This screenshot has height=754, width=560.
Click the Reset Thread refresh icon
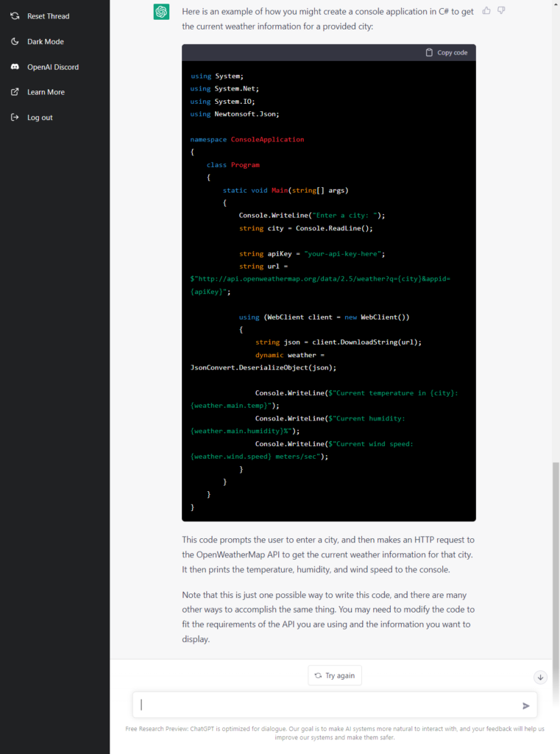(15, 16)
